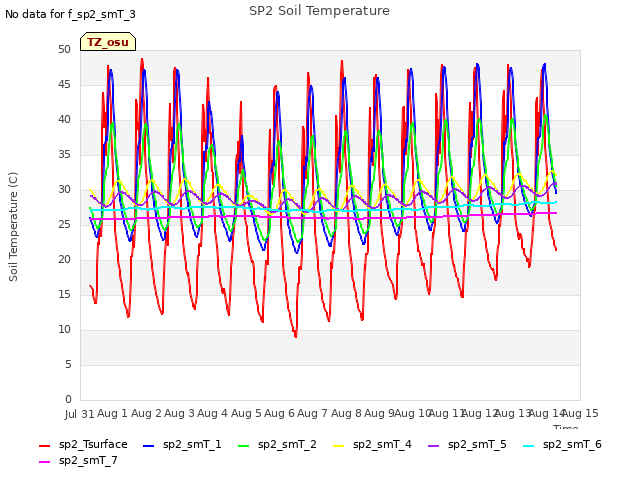Click the Soil Temperature (C) axis label
Screen dimensions: 640x480
point(13,227)
